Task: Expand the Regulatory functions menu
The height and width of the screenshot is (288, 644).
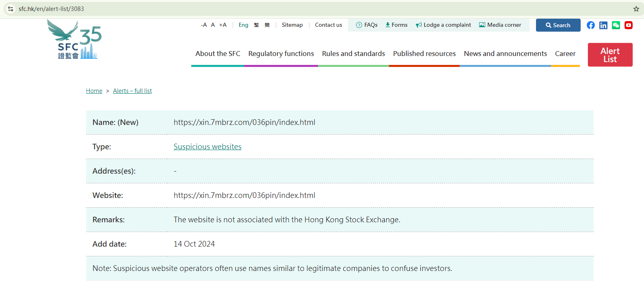Action: (281, 54)
